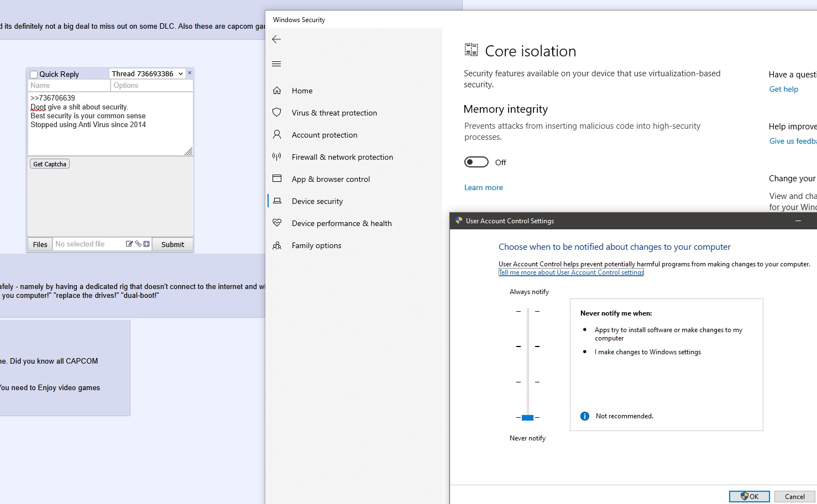817x504 pixels.
Task: Click the Virus & threat protection shield icon
Action: [x=277, y=113]
